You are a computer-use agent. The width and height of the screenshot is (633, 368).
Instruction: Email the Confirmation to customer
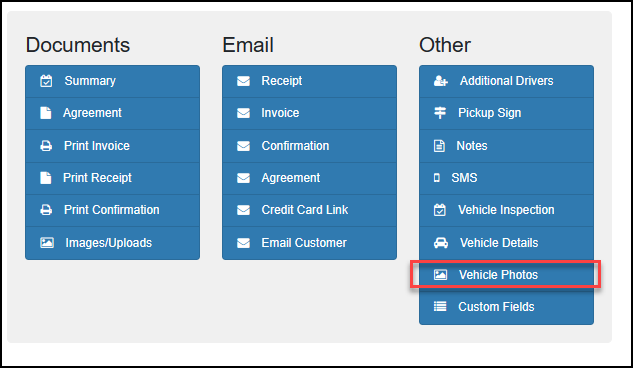pos(309,146)
